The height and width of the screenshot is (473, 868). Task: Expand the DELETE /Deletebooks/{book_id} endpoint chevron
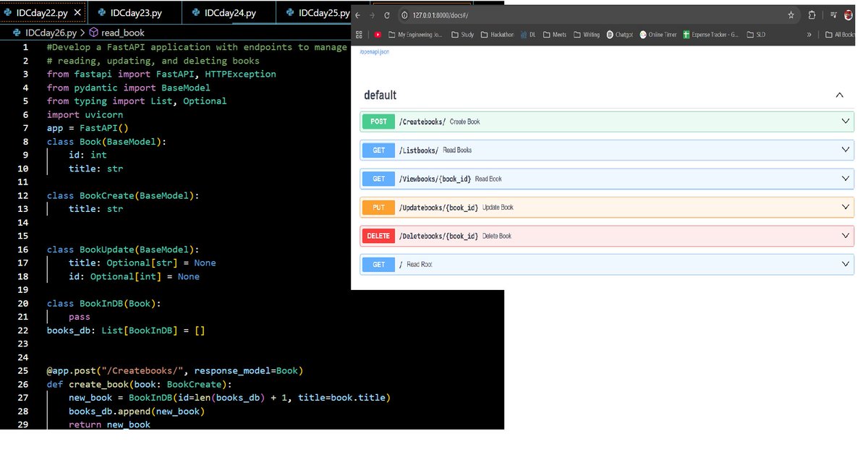846,236
